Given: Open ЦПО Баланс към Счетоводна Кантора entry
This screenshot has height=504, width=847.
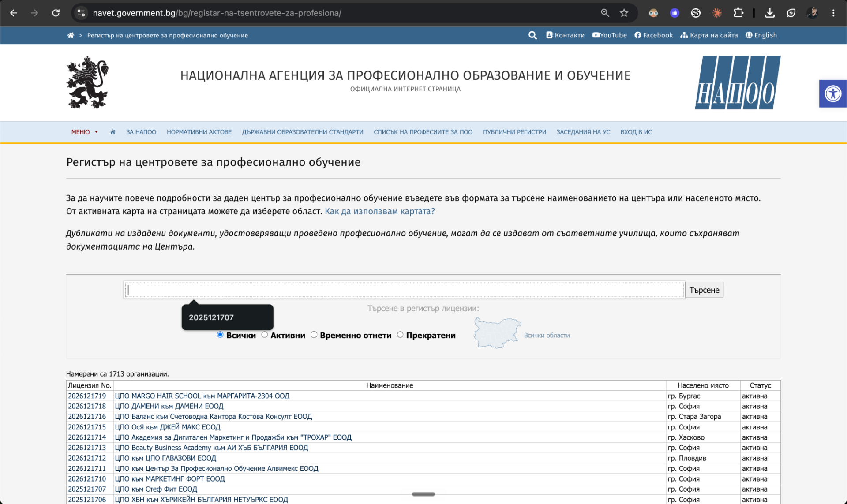Looking at the screenshot, I should point(213,416).
